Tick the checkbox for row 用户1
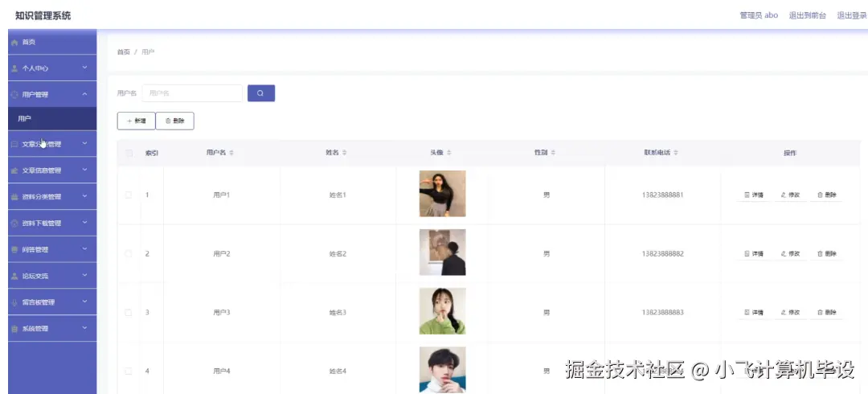Viewport: 868px width, 394px height. (129, 195)
